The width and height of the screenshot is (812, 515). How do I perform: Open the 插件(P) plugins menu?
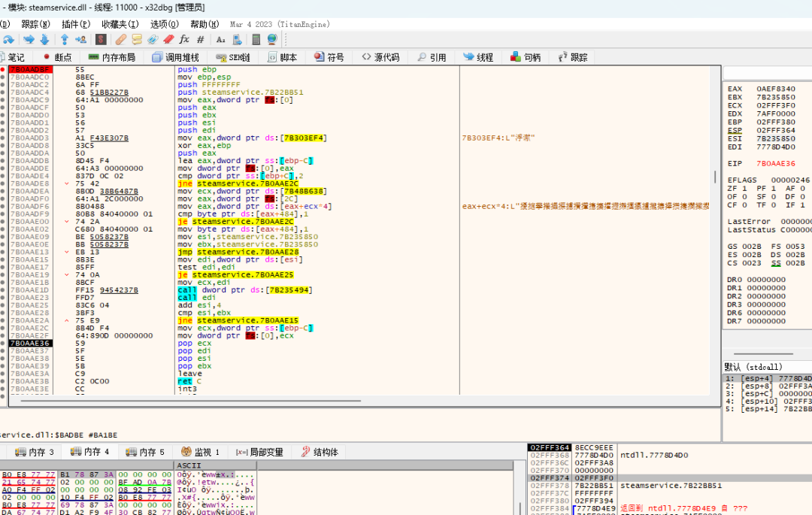pyautogui.click(x=76, y=24)
